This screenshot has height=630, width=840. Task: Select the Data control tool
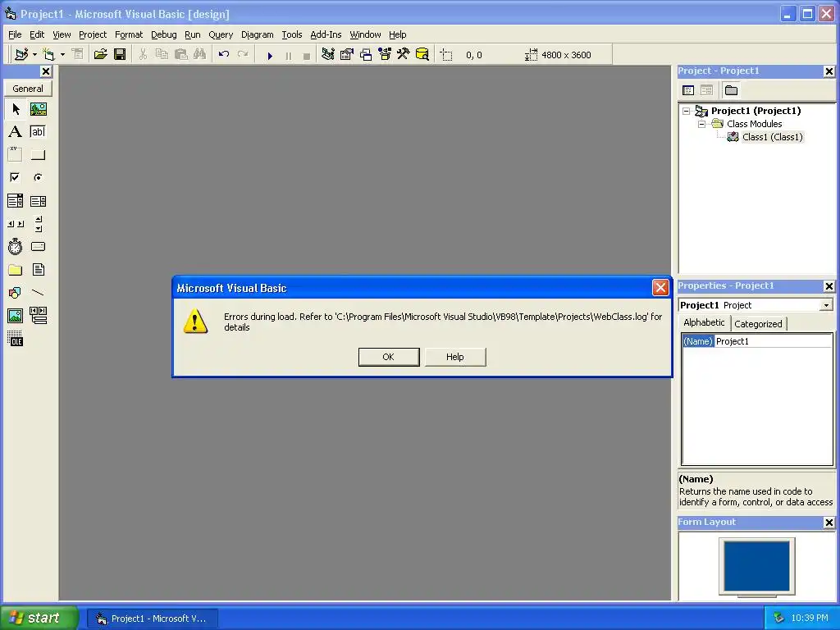pyautogui.click(x=38, y=316)
